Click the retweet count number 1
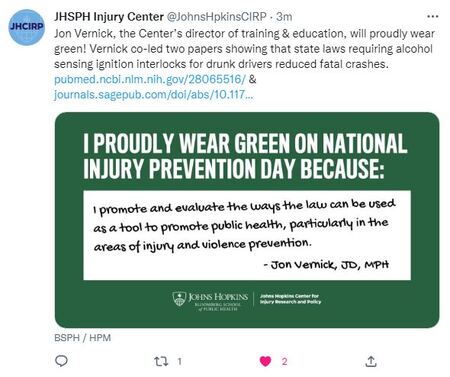The image size is (450, 377). 179,361
